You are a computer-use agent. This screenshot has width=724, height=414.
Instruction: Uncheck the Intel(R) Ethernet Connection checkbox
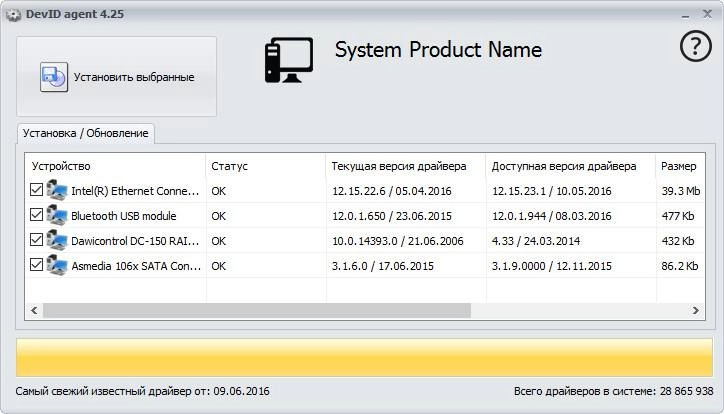pyautogui.click(x=36, y=190)
